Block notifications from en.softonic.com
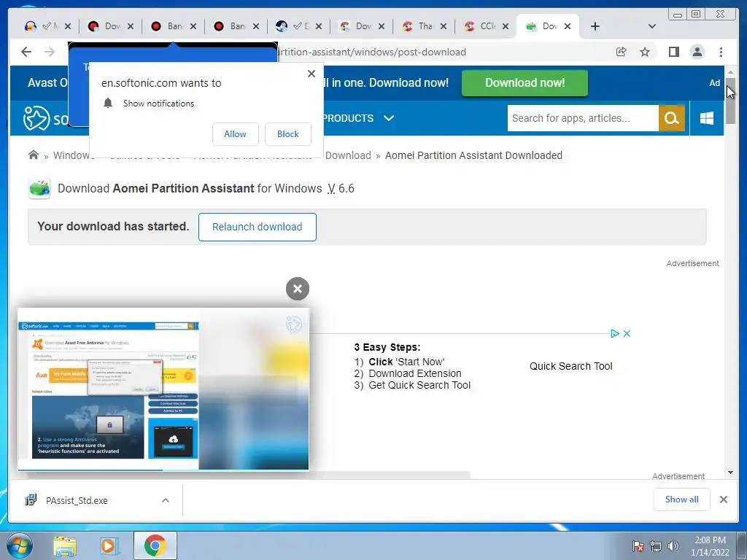 pyautogui.click(x=287, y=134)
